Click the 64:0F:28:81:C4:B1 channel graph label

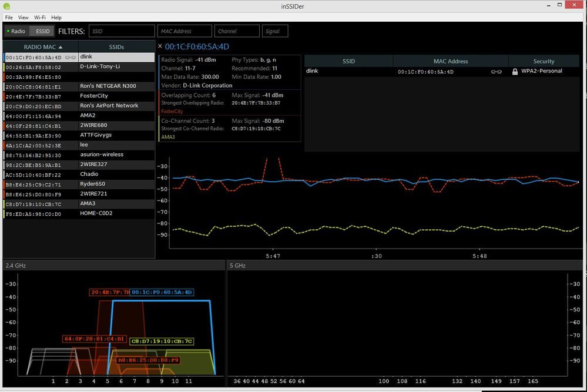[x=95, y=339]
